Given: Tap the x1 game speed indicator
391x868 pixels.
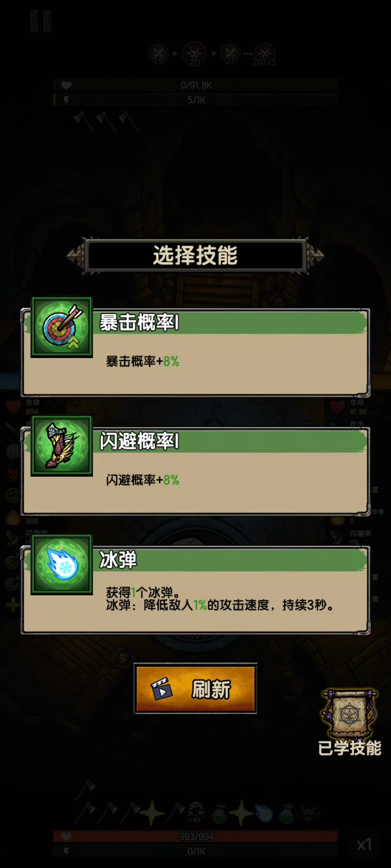Looking at the screenshot, I should 364,844.
